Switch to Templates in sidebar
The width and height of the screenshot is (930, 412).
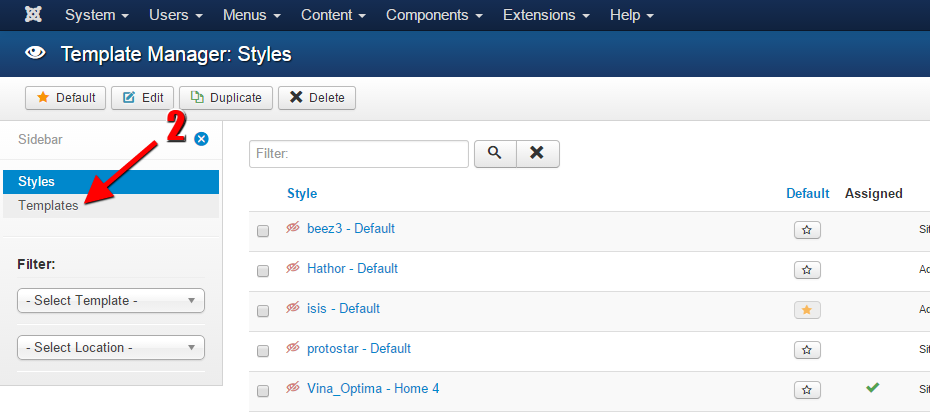click(48, 205)
